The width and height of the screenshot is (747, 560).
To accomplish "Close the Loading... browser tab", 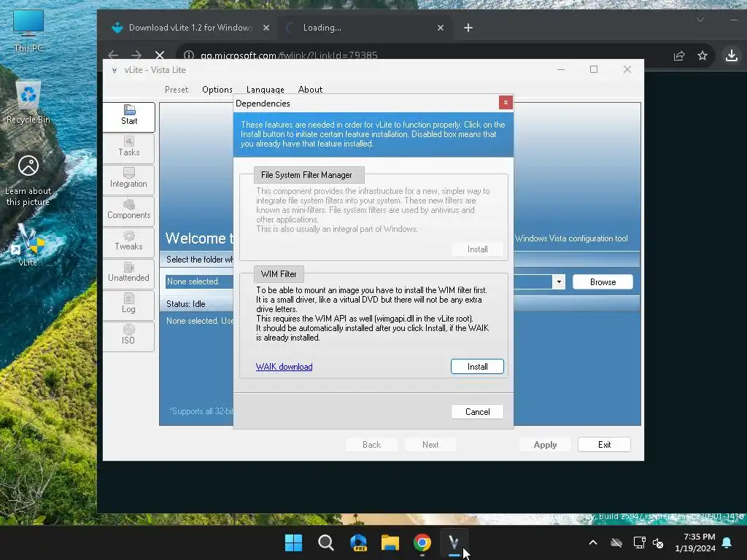I will coord(441,28).
